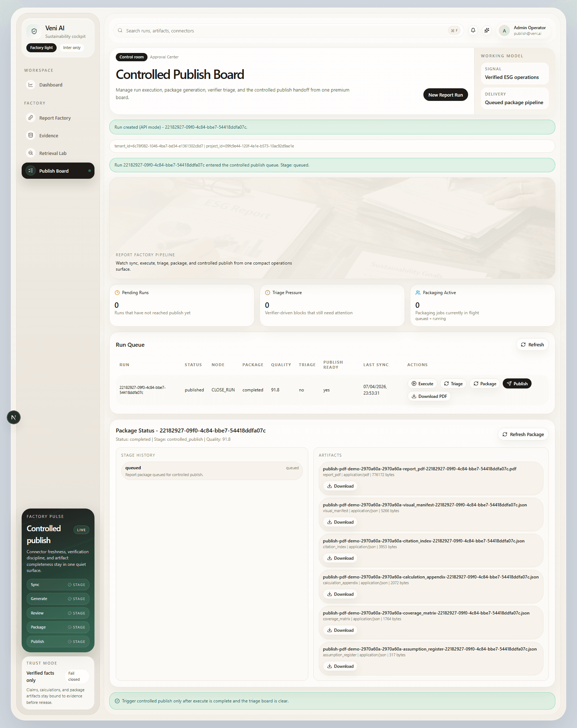Click the Veni AI shield logo

[x=34, y=31]
